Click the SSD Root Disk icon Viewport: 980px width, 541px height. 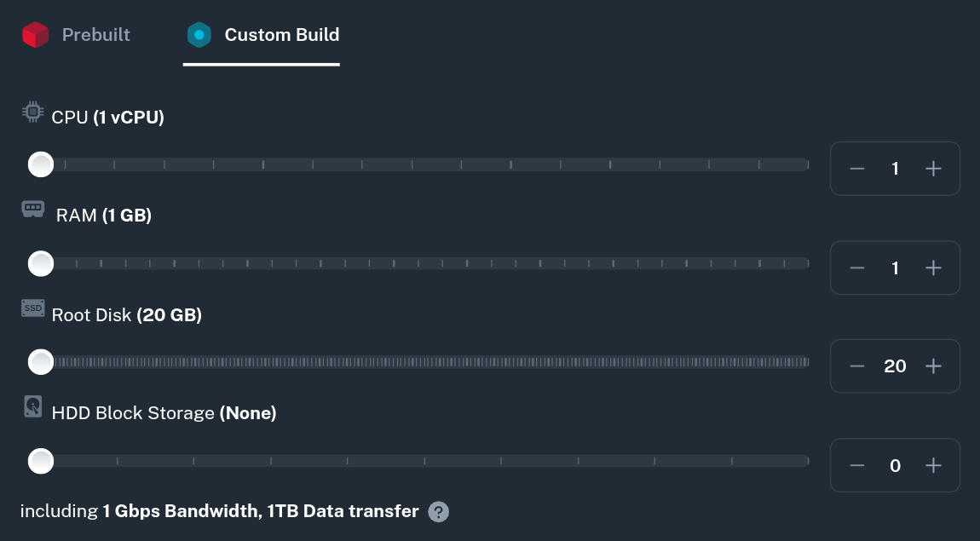(32, 308)
